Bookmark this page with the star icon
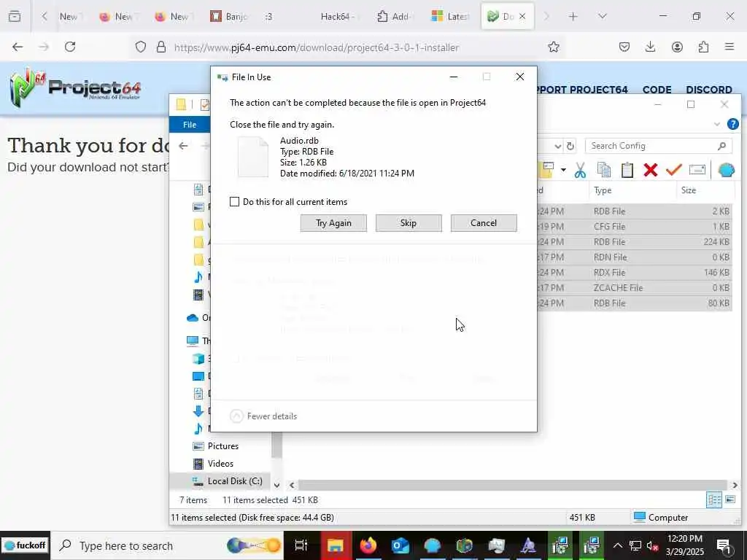 coord(553,47)
